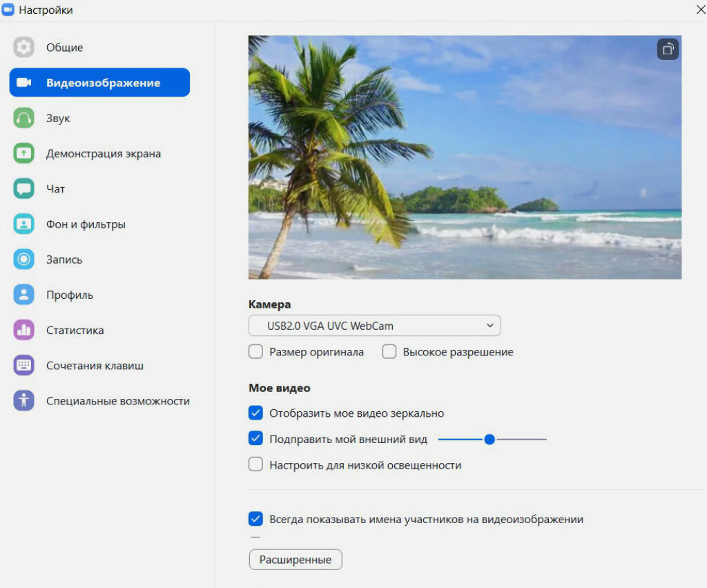Click the appearance touch-up slider handle
The width and height of the screenshot is (707, 588).
tap(490, 439)
